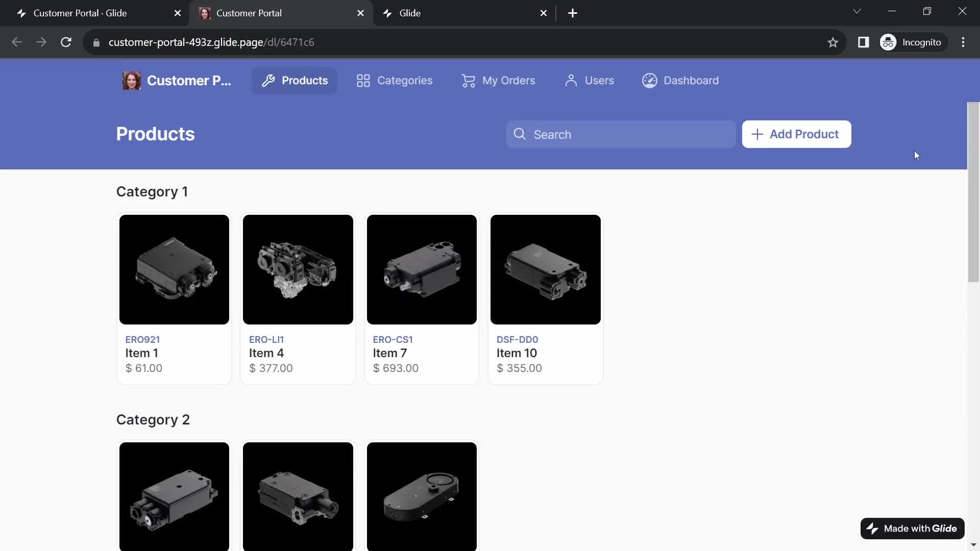Switch to Customer Portal · Glide browser tab
This screenshot has width=980, height=551.
[x=94, y=13]
